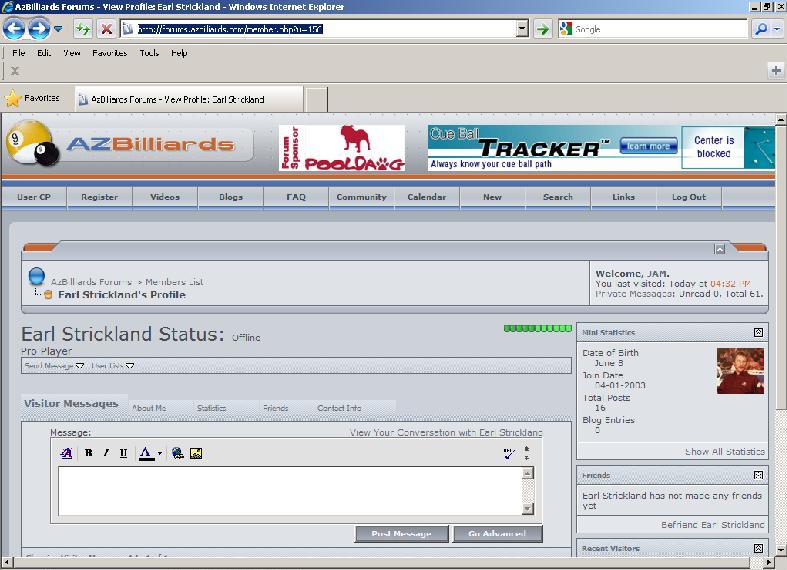Click the Bold formatting icon in message editor
The width and height of the screenshot is (787, 570).
click(x=88, y=453)
